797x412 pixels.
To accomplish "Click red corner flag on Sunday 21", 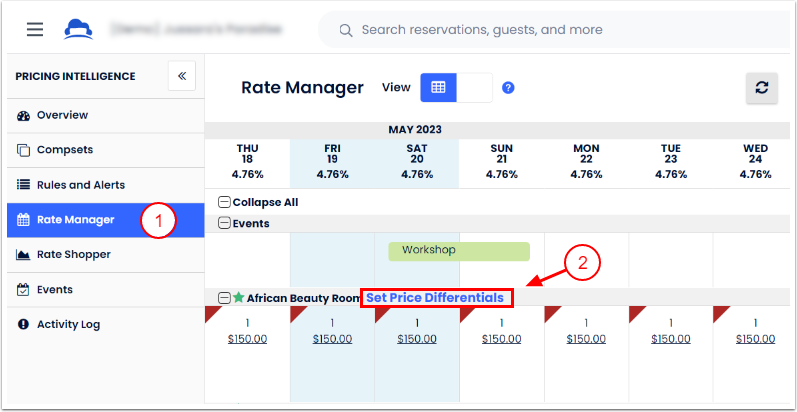I will [x=465, y=312].
